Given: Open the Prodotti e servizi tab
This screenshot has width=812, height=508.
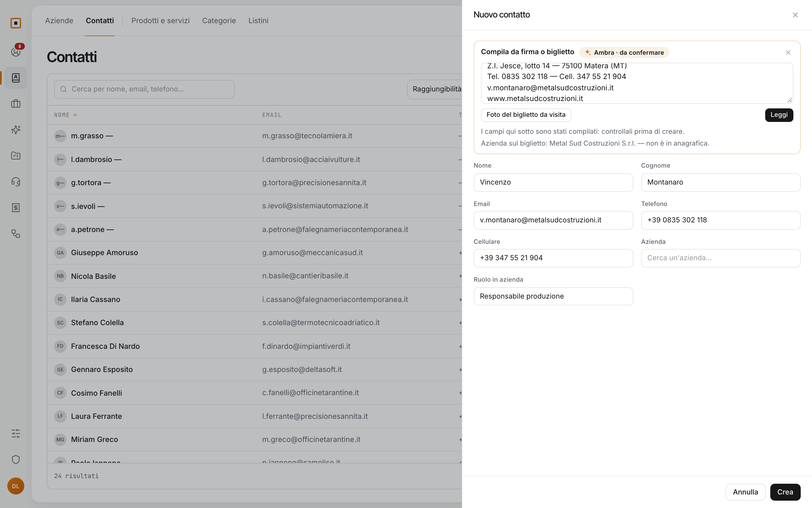Looking at the screenshot, I should click(x=160, y=21).
